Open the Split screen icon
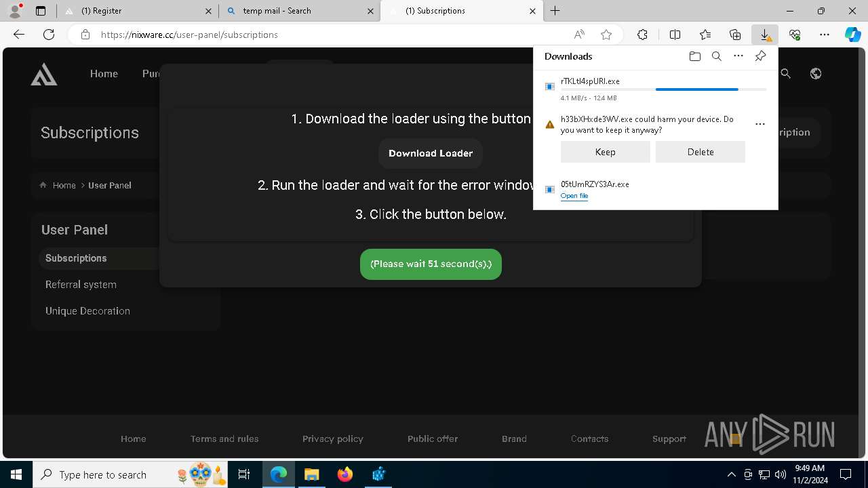 click(x=675, y=35)
